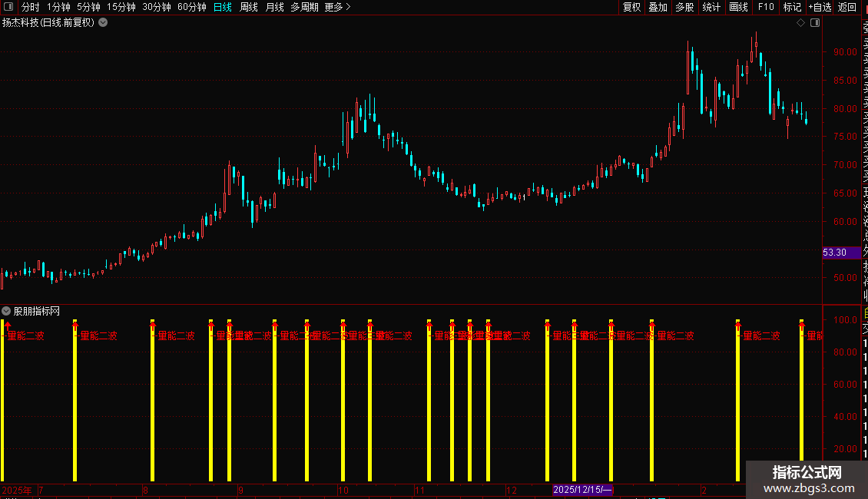Select the 月线 monthly tab
868x499 pixels.
[274, 7]
